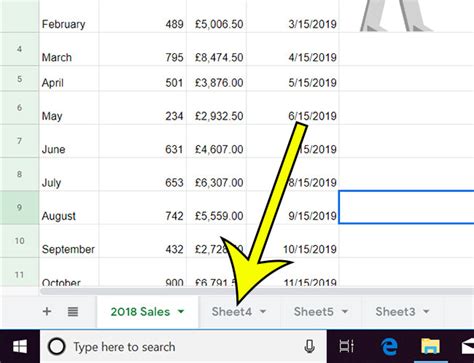Select the cell containing March
Viewport: 474px width, 363px height.
point(69,49)
